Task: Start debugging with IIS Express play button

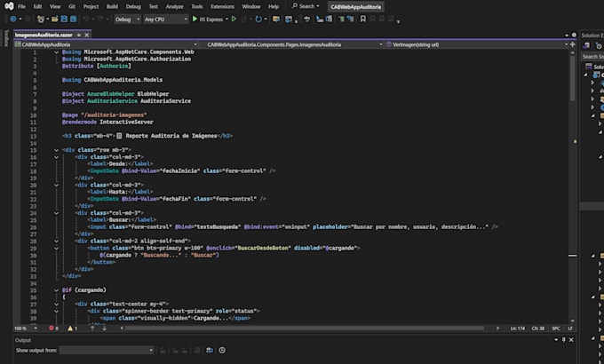Action: coord(195,19)
